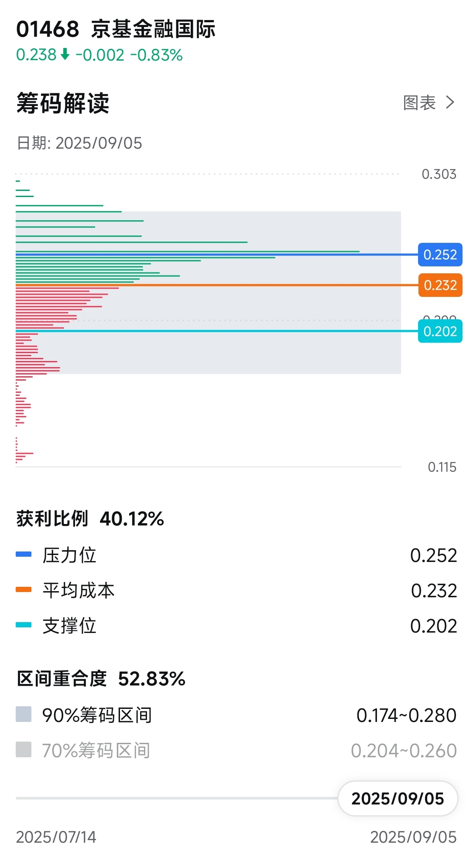Open the 图表 chart view chevron
Viewport: 473px width, 868px height.
450,102
